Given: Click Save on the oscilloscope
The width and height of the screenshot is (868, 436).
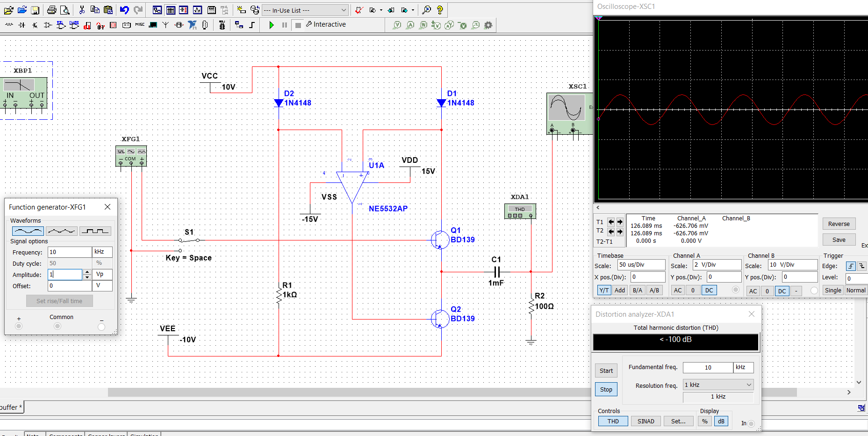Looking at the screenshot, I should [839, 240].
